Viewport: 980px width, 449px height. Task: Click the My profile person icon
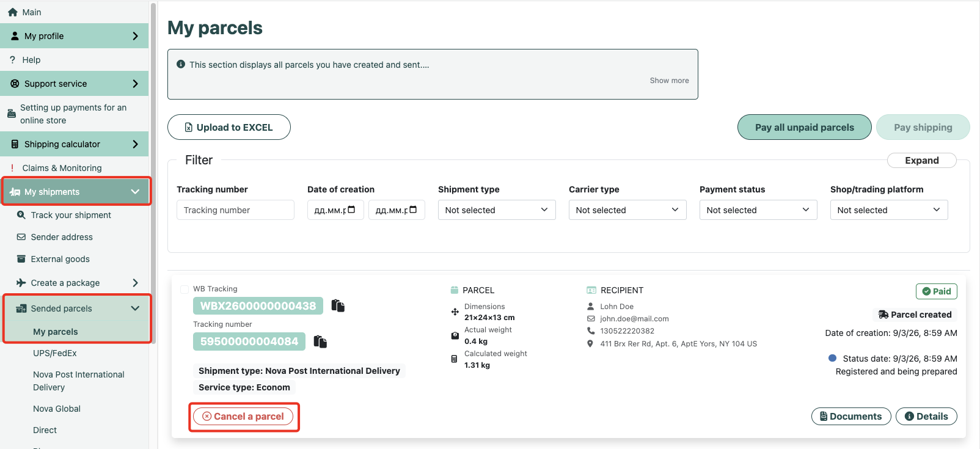(15, 36)
